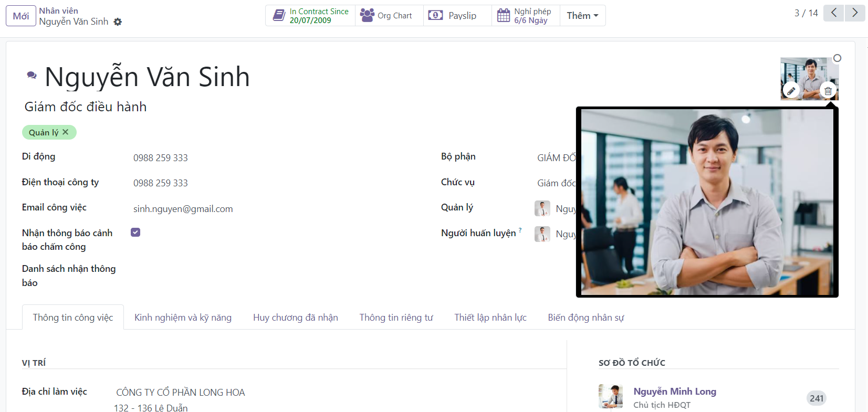868x412 pixels.
Task: Uncheck Nhận thông báo cảnh báo chấm công
Action: (135, 233)
